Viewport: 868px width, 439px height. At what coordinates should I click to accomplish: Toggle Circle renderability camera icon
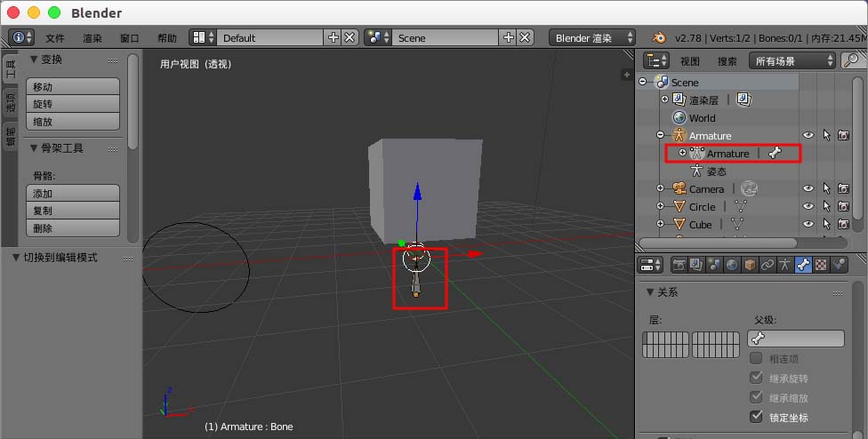point(843,207)
